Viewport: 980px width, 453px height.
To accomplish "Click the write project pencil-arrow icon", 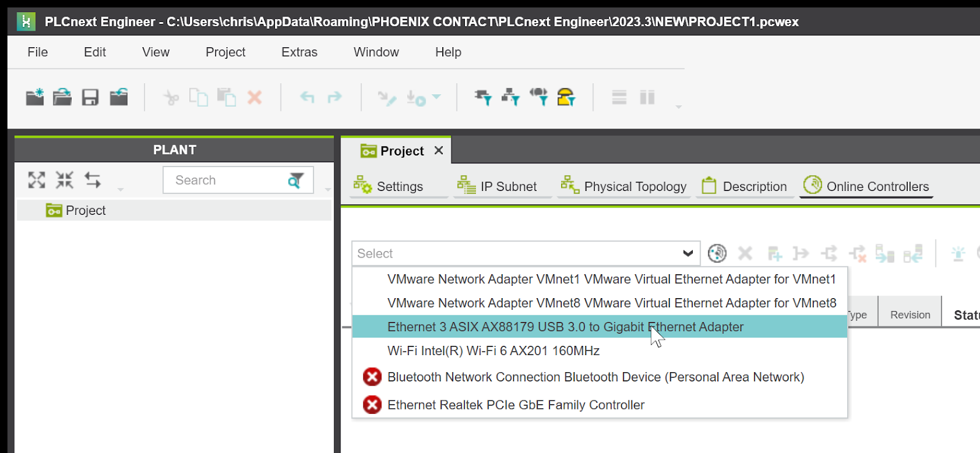I will click(387, 98).
